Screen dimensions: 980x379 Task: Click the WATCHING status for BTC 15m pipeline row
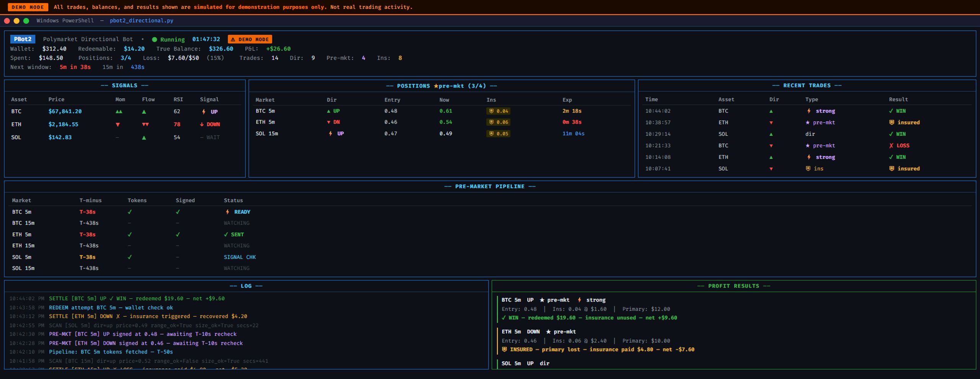[x=237, y=223]
